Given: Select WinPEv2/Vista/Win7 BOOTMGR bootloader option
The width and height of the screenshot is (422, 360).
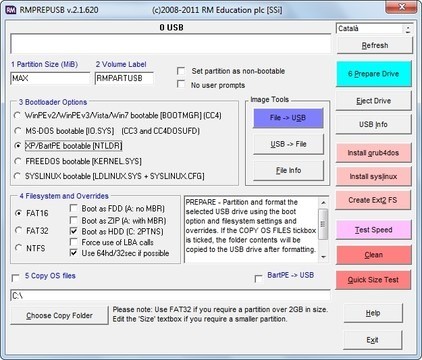Looking at the screenshot, I should pos(17,116).
